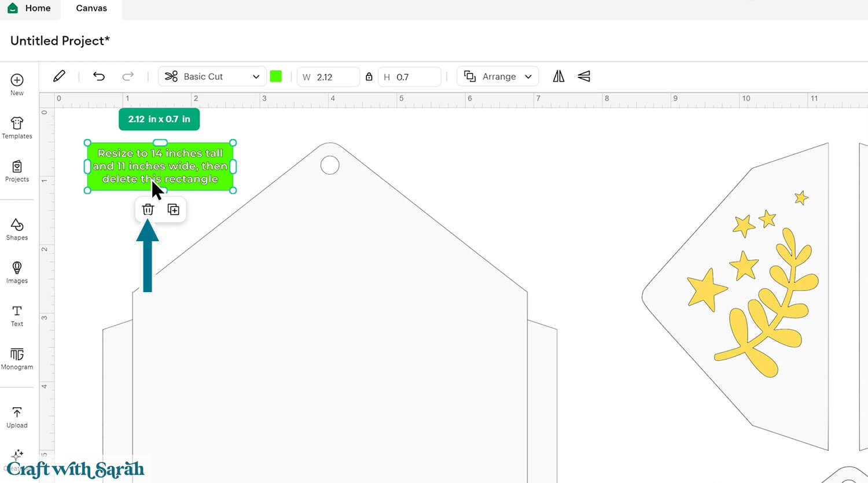Open the Shapes panel
Screen dimensions: 868x483
click(17, 230)
